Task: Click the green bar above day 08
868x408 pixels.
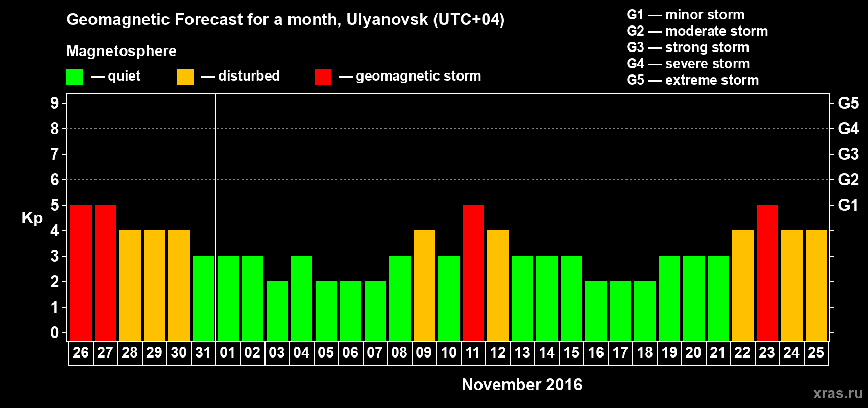Action: point(400,298)
